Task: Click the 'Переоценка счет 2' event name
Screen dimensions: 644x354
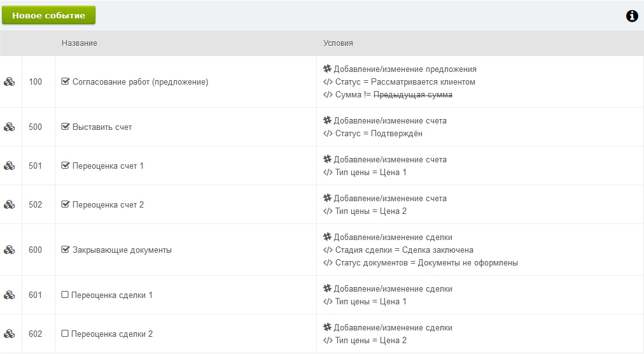Action: pyautogui.click(x=108, y=204)
